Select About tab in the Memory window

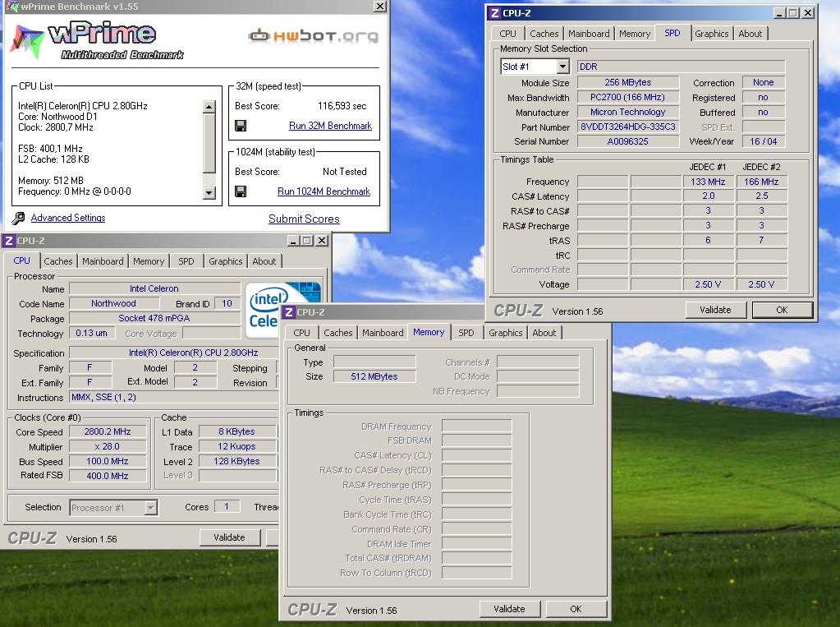point(544,333)
